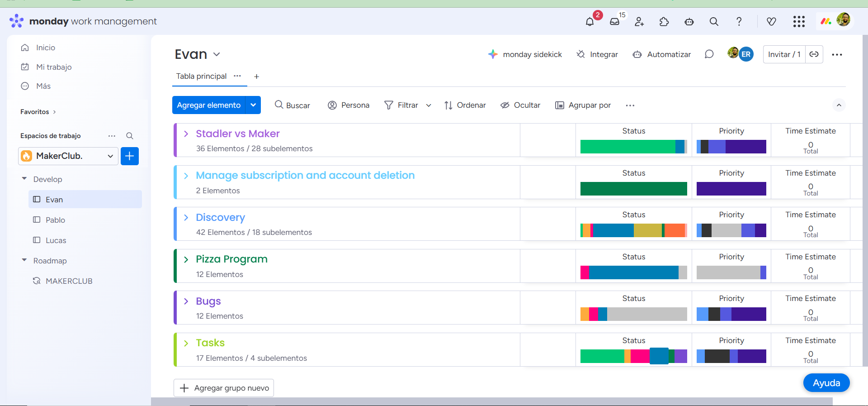Open Tabla principal view options dots
Screen dimensions: 868x406
(x=237, y=76)
